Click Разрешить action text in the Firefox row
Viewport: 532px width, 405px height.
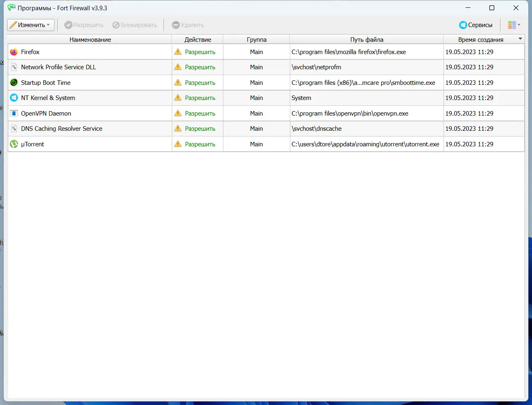click(x=200, y=52)
